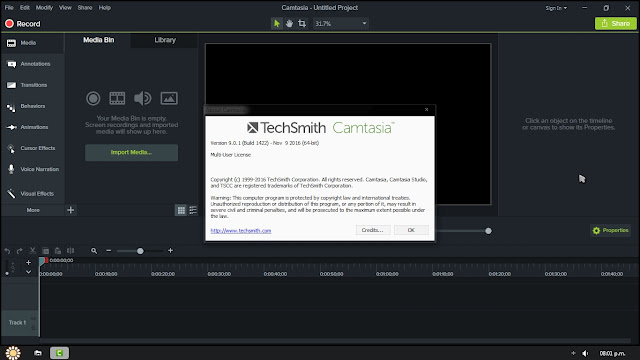Open the Transitions panel
640x360 pixels.
pos(32,85)
